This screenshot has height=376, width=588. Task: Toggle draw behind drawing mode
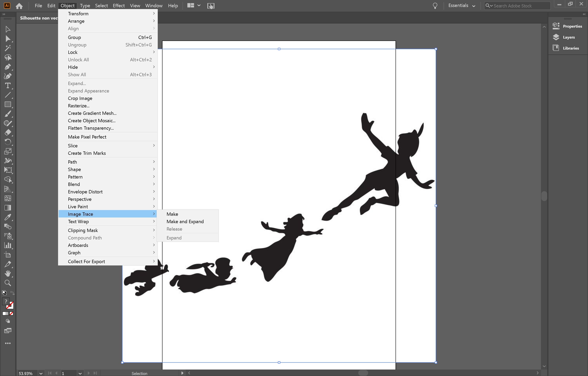(8, 321)
